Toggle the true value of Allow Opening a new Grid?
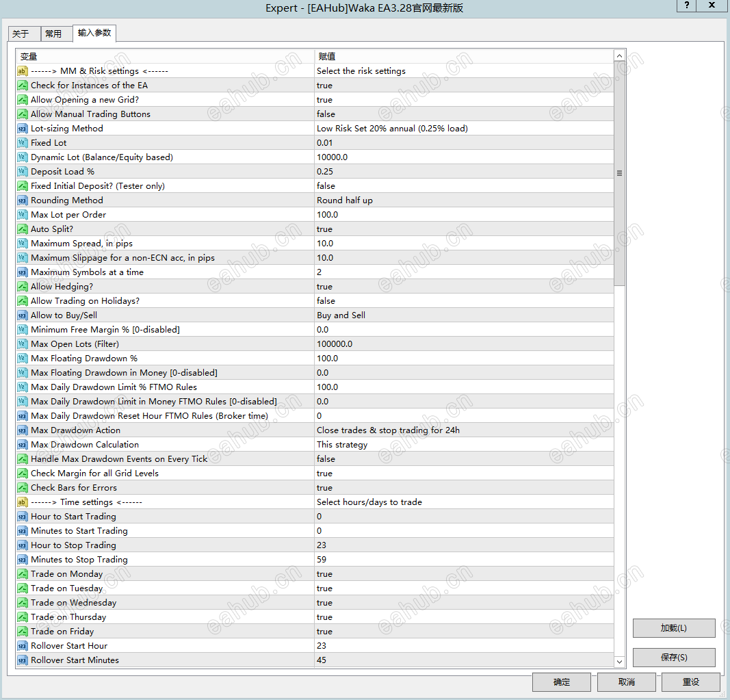 tap(464, 100)
